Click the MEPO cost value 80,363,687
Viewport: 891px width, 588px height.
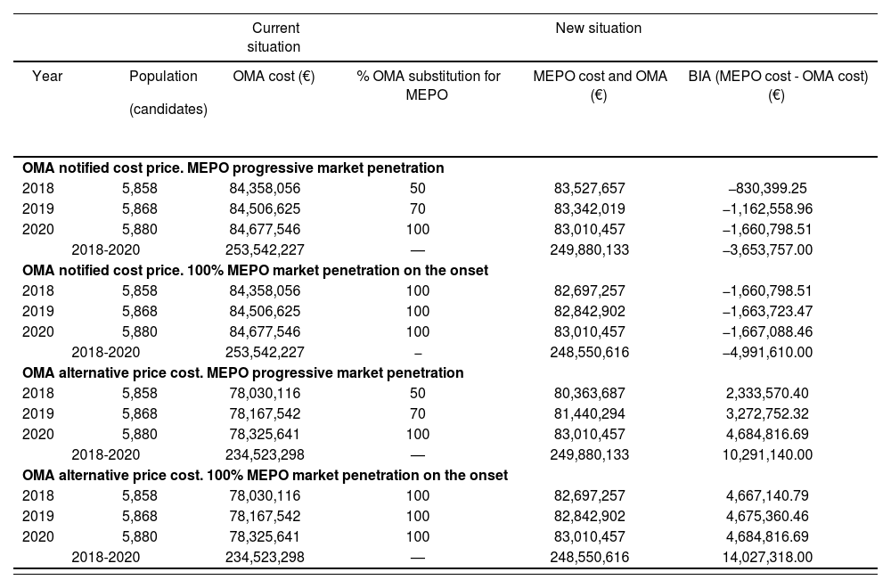click(589, 393)
